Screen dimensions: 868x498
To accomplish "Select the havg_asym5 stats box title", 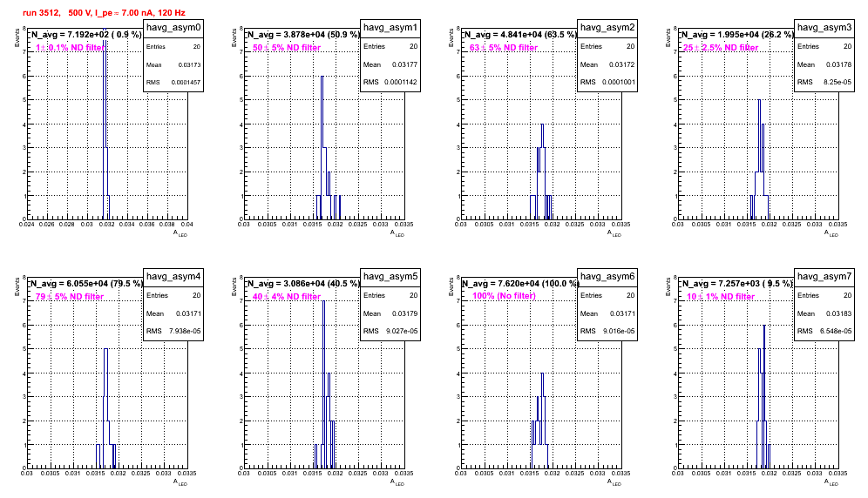I will pos(390,277).
